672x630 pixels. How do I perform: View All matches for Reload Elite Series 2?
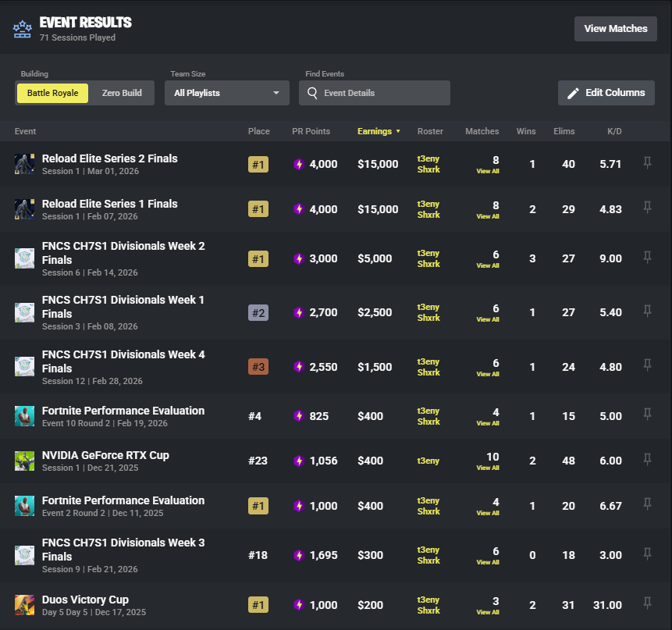coord(488,171)
